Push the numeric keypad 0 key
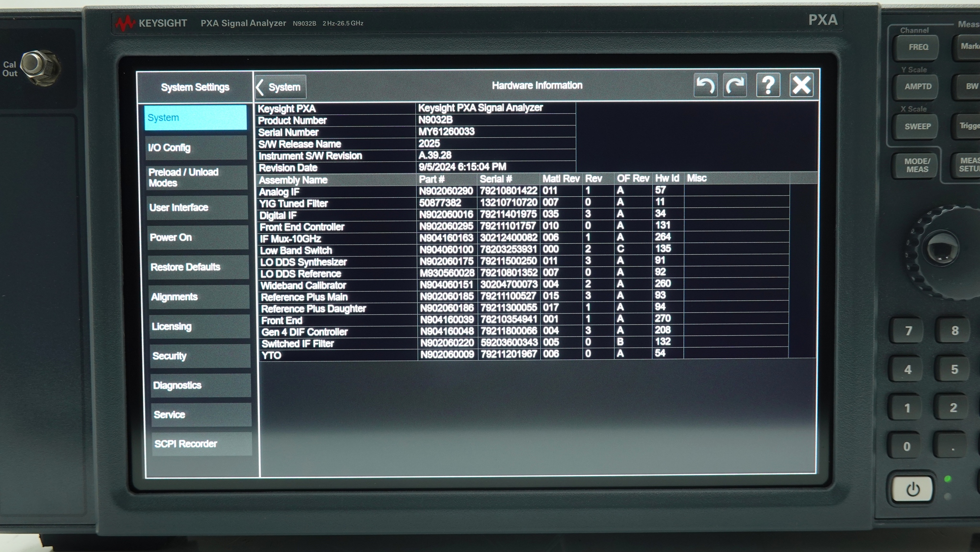 tap(906, 447)
